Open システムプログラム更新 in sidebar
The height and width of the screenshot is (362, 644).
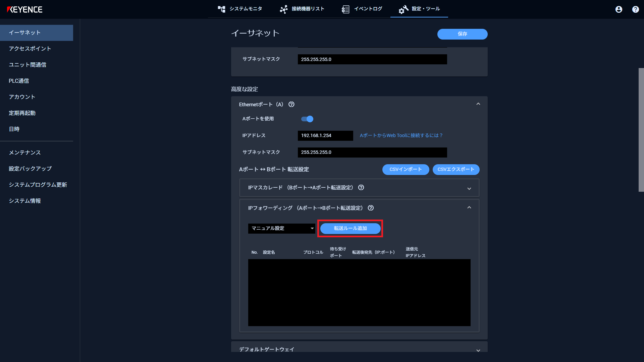[37, 185]
